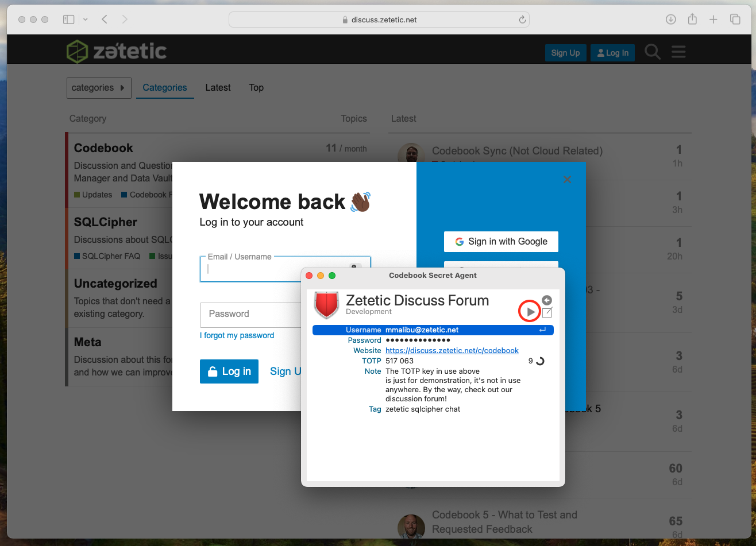This screenshot has height=546, width=756.
Task: Select the Username row mmalibu@zetetic.net
Action: coord(433,330)
